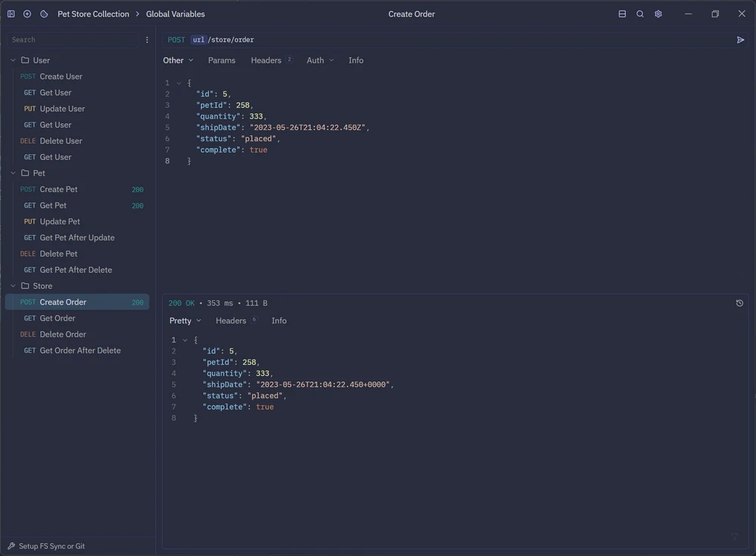Select the Delete Pet request

[77, 253]
